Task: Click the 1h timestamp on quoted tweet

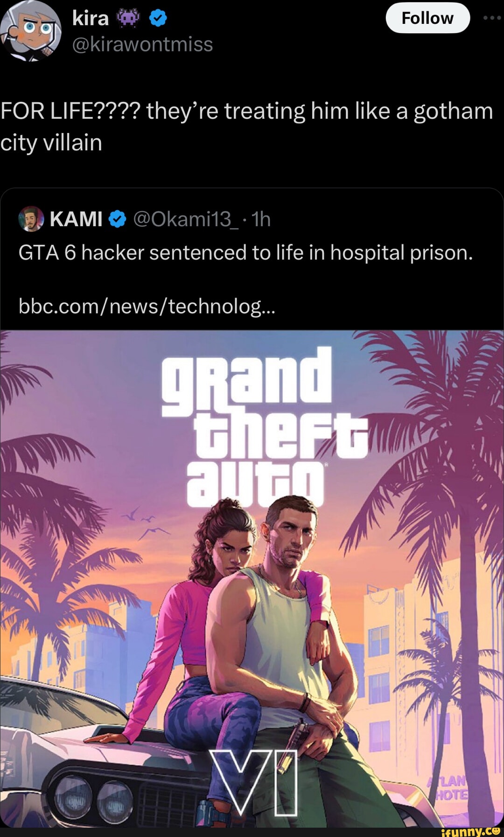Action: point(261,219)
